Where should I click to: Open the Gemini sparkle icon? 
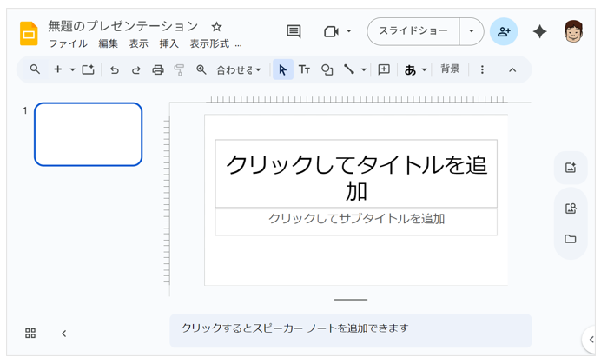point(539,31)
